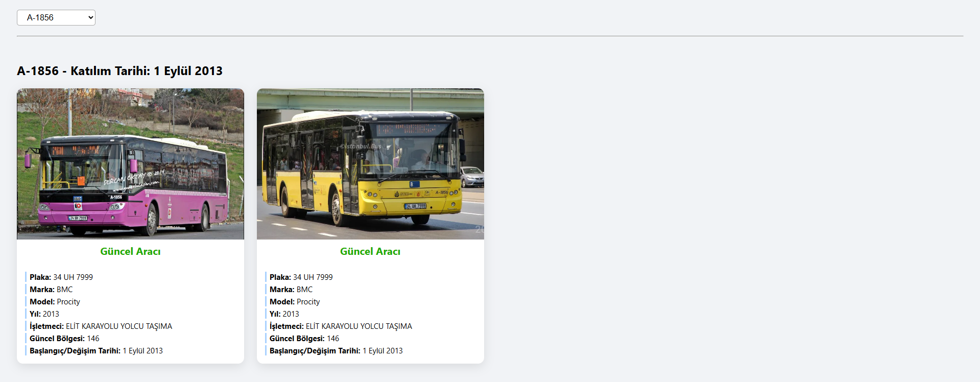Click the purple BMC bus photo
This screenshot has width=980, height=382.
130,164
